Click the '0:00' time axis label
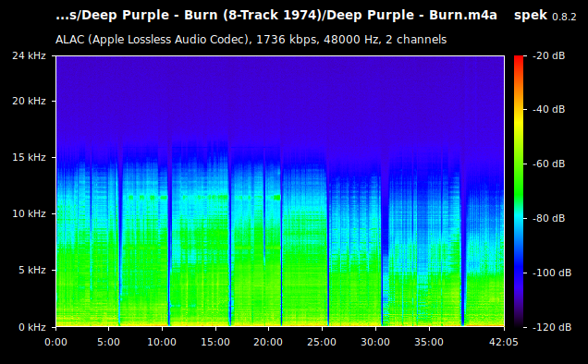The image size is (588, 364). [55, 342]
